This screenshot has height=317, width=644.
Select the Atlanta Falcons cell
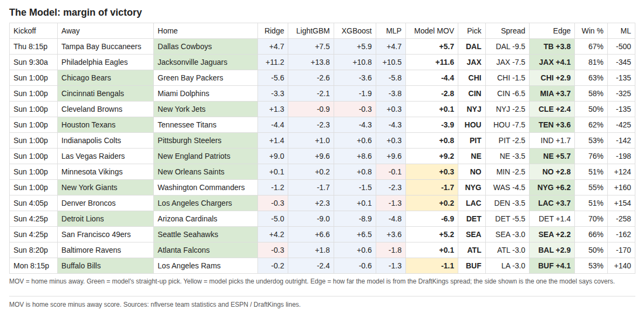click(x=206, y=249)
